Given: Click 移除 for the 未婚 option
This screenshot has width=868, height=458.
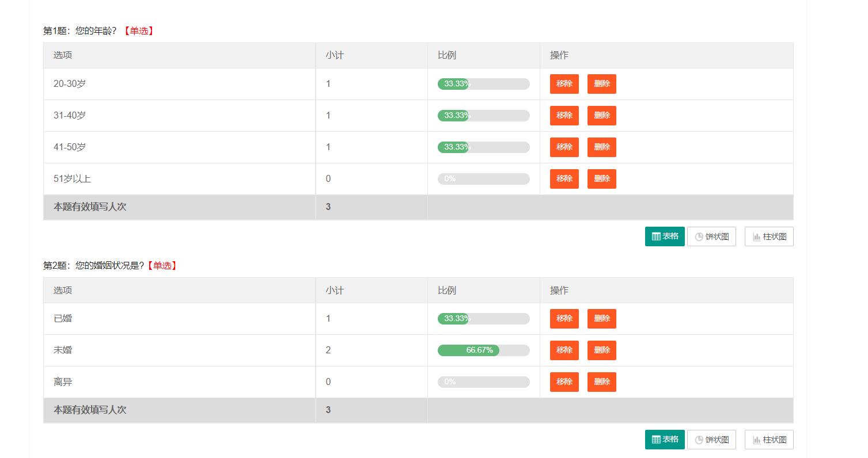Looking at the screenshot, I should click(564, 350).
